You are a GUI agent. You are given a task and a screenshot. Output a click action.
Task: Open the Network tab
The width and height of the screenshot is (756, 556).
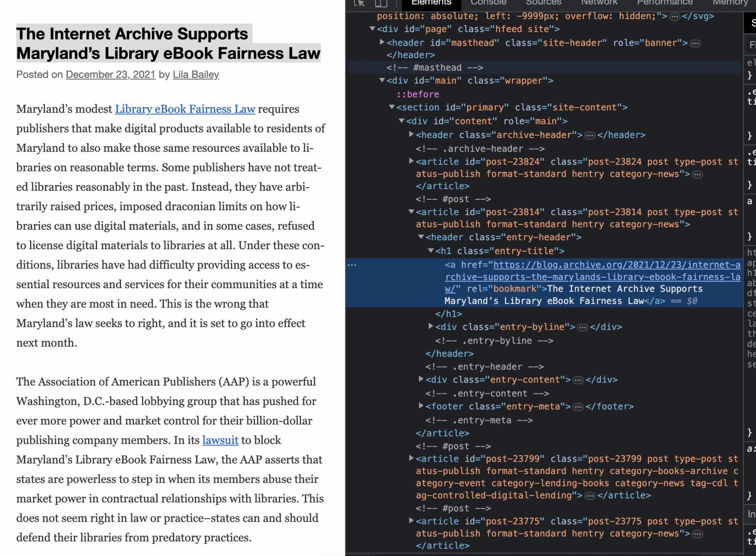(599, 3)
